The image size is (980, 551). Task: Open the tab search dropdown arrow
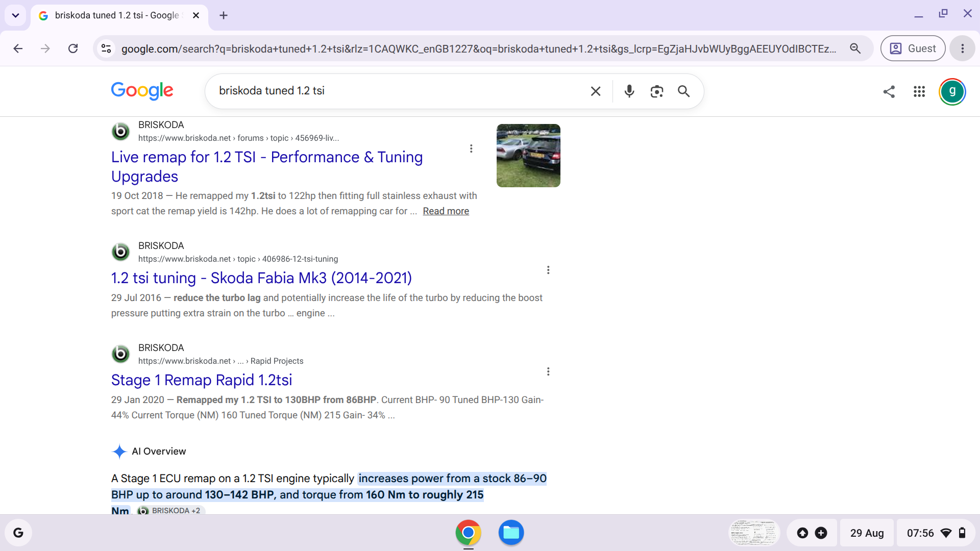tap(15, 15)
